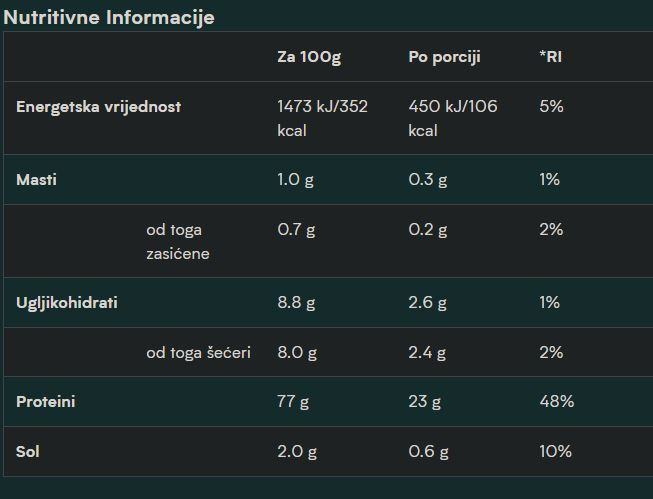Click the Po porciji column header
The height and width of the screenshot is (499, 653).
coord(444,57)
